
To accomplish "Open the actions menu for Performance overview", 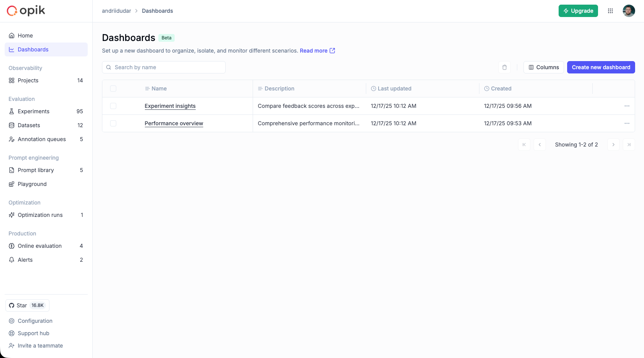I will click(x=627, y=123).
